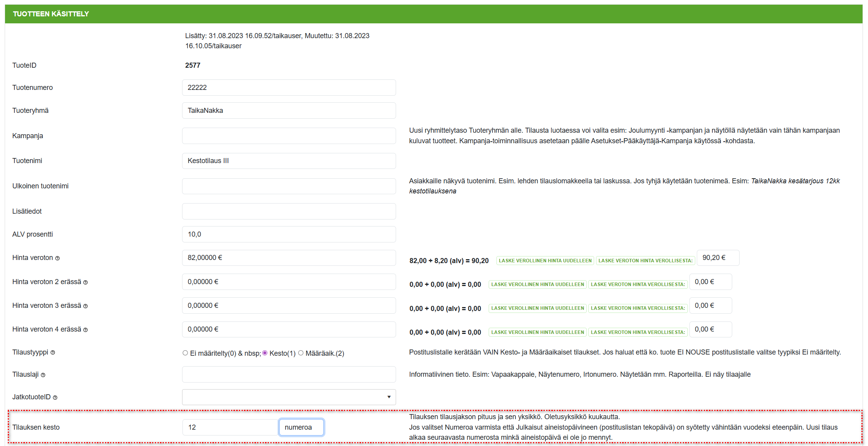868x446 pixels.
Task: Click the Tuotenimi field with Kestotilaus III
Action: pyautogui.click(x=289, y=161)
